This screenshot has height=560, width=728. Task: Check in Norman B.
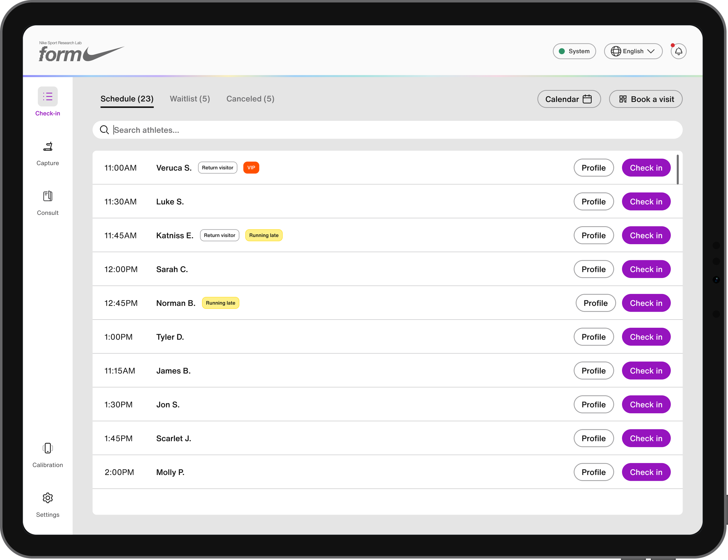click(x=646, y=303)
